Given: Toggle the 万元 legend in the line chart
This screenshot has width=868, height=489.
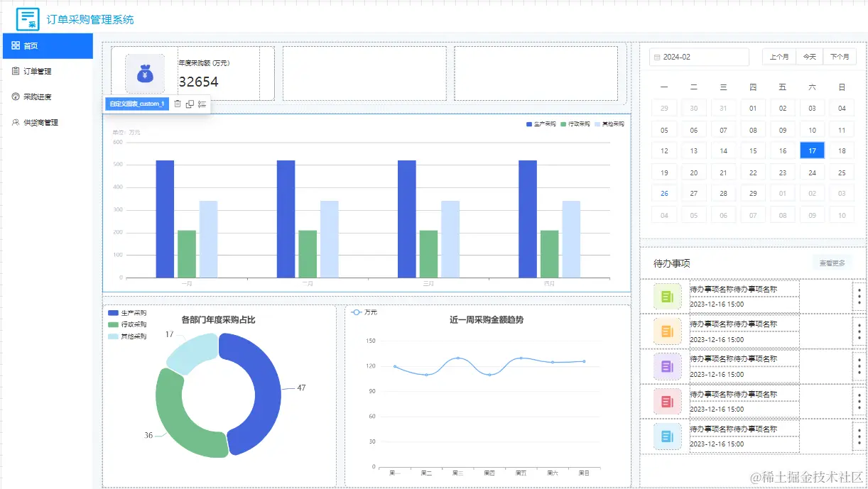Looking at the screenshot, I should click(364, 312).
